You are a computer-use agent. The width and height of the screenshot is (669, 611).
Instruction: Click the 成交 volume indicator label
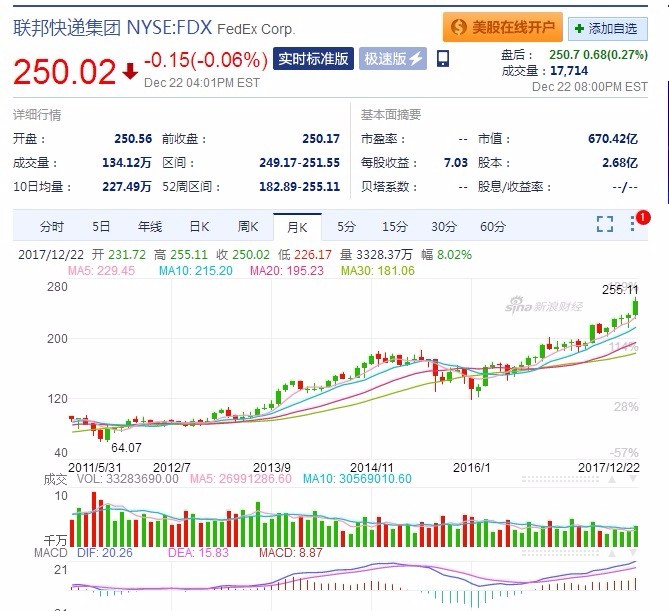click(55, 480)
